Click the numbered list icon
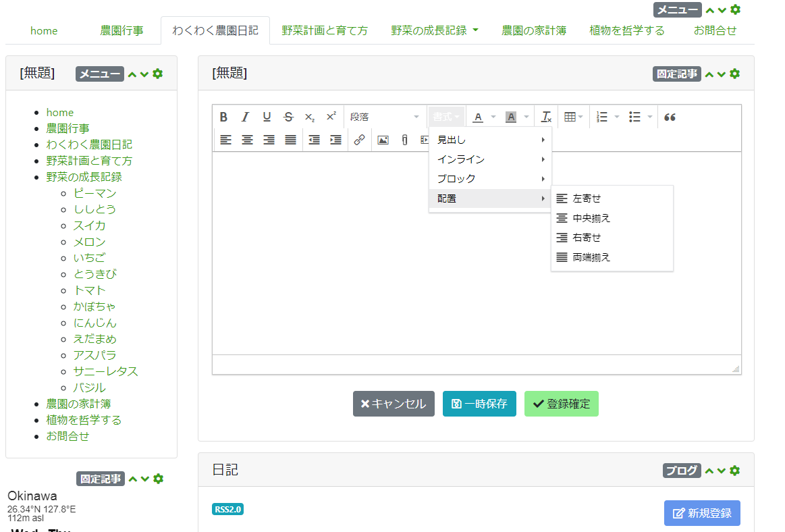The width and height of the screenshot is (785, 532). click(x=602, y=117)
